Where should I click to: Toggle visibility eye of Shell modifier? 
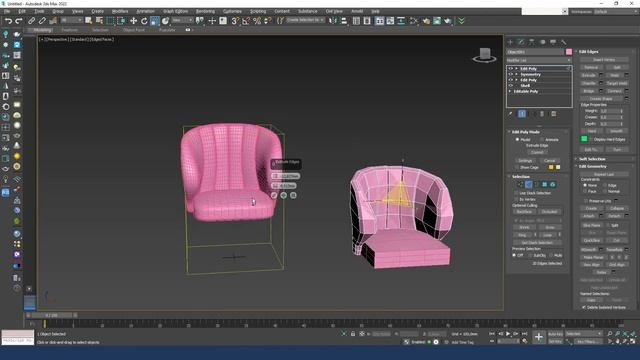(x=511, y=85)
